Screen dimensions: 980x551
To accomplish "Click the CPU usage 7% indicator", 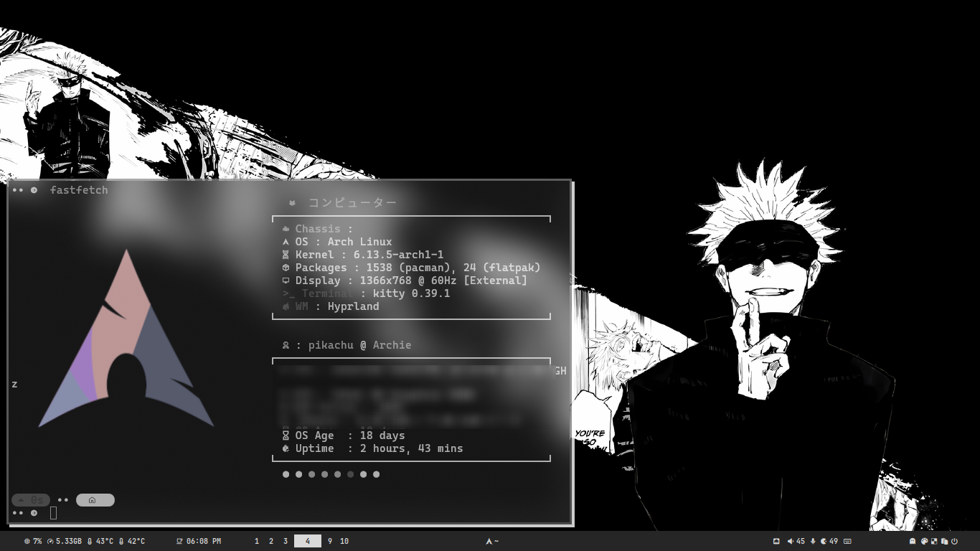I will (x=33, y=541).
